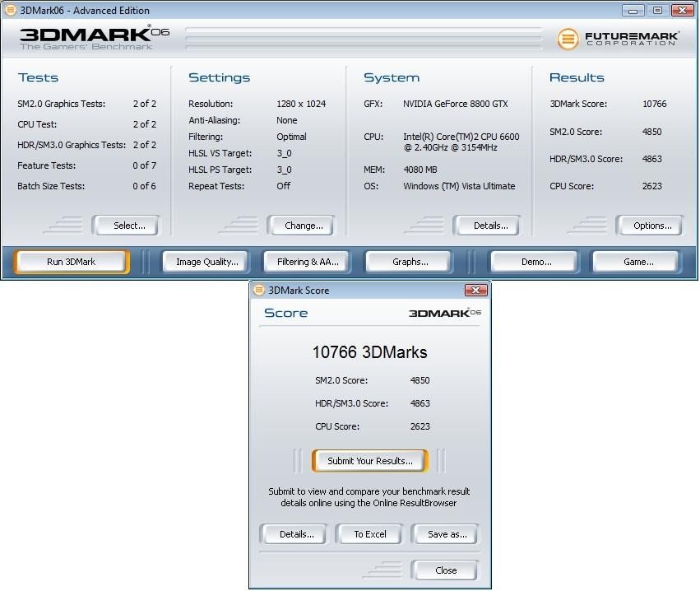Click the 'Tests' section heading
Screen dimensions: 700x591
click(x=38, y=77)
